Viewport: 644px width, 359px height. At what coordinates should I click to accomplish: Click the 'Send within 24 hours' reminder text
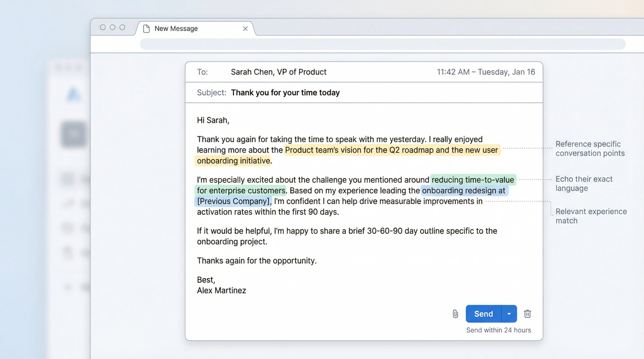(498, 330)
